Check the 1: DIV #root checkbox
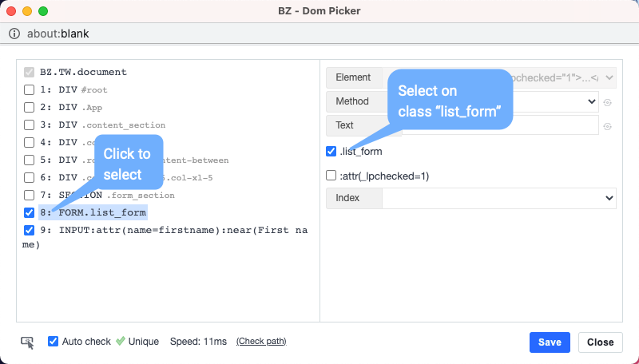The image size is (639, 364). tap(29, 89)
